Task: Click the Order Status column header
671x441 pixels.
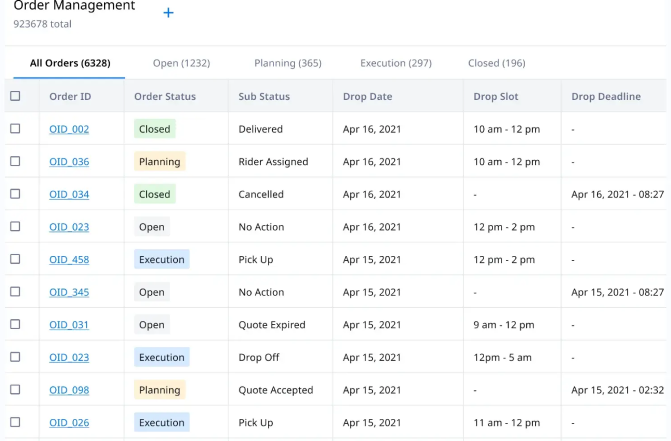Action: click(x=165, y=97)
